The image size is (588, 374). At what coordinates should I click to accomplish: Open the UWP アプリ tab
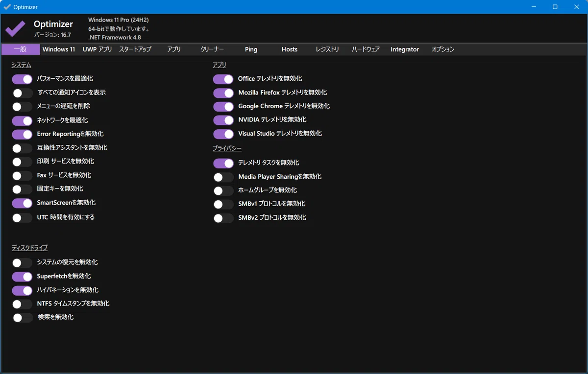tap(98, 49)
